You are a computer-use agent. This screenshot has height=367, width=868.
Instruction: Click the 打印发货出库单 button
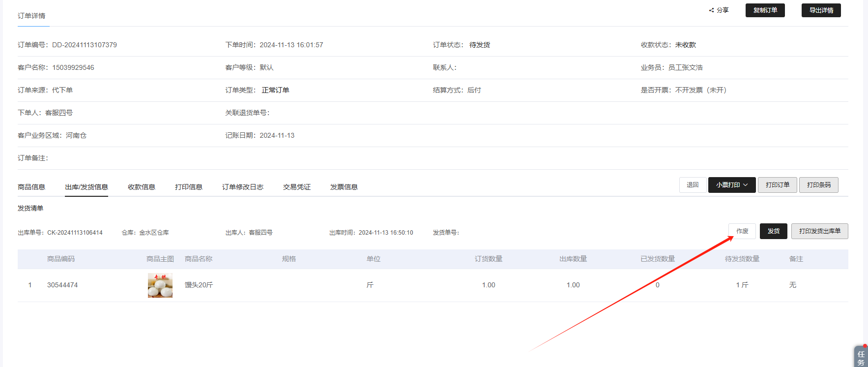[x=819, y=231]
